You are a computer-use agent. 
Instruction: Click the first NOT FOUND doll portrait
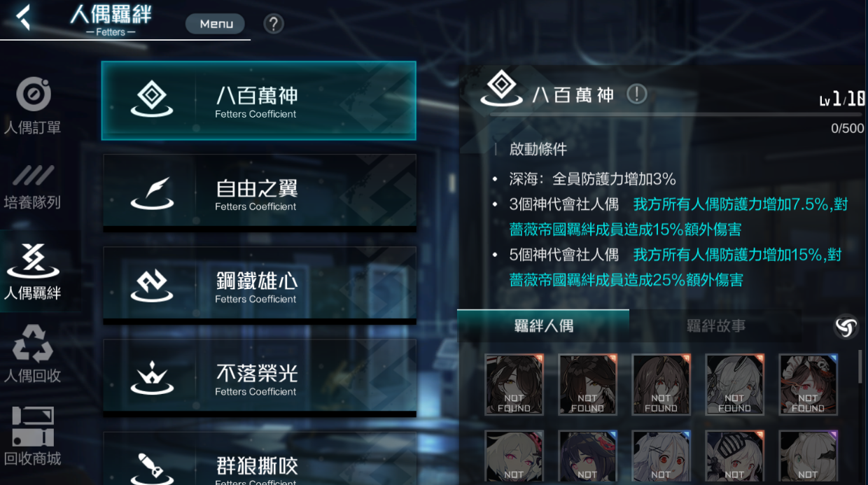[514, 385]
